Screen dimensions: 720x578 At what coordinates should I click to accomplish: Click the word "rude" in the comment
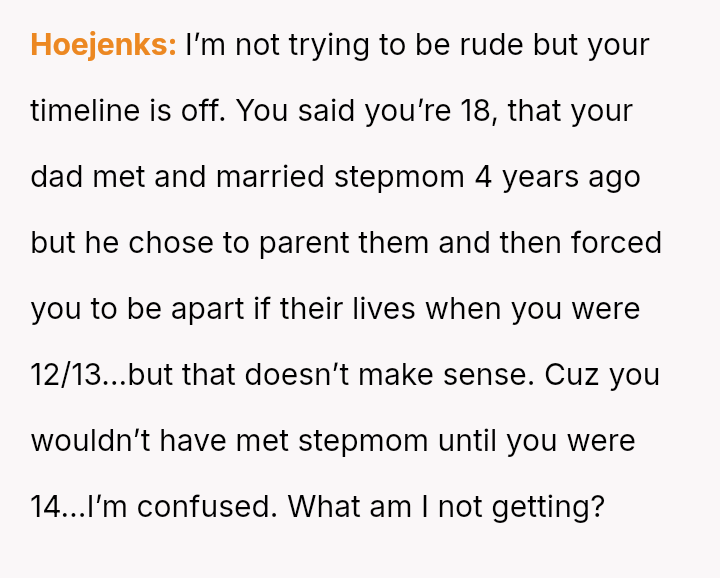click(x=490, y=45)
